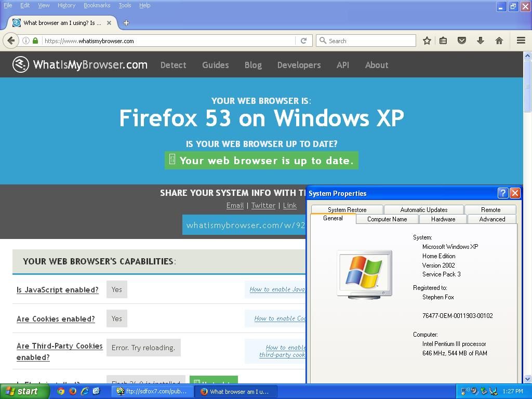Launch Chrome from the Quick Launch bar
532x399 pixels.
click(61, 391)
